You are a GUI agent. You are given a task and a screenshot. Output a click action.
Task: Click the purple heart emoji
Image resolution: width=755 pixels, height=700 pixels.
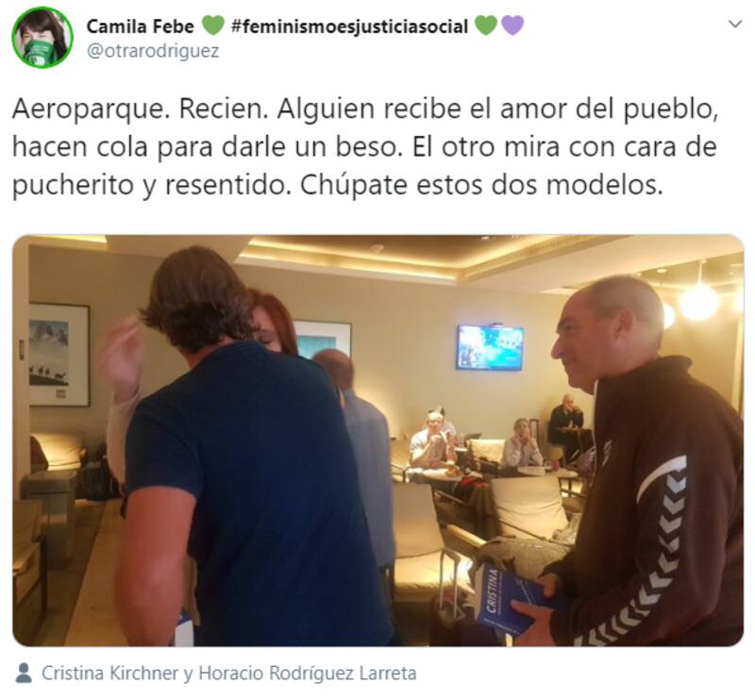(x=512, y=25)
